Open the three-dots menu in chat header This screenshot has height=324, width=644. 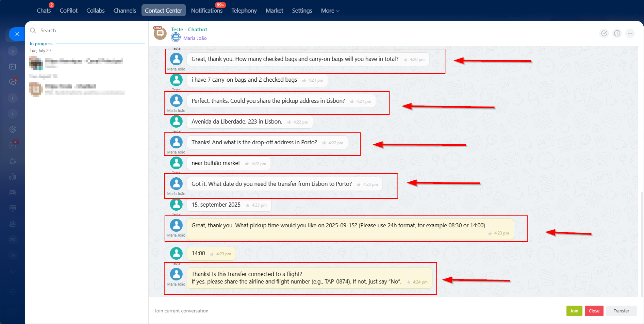point(630,33)
